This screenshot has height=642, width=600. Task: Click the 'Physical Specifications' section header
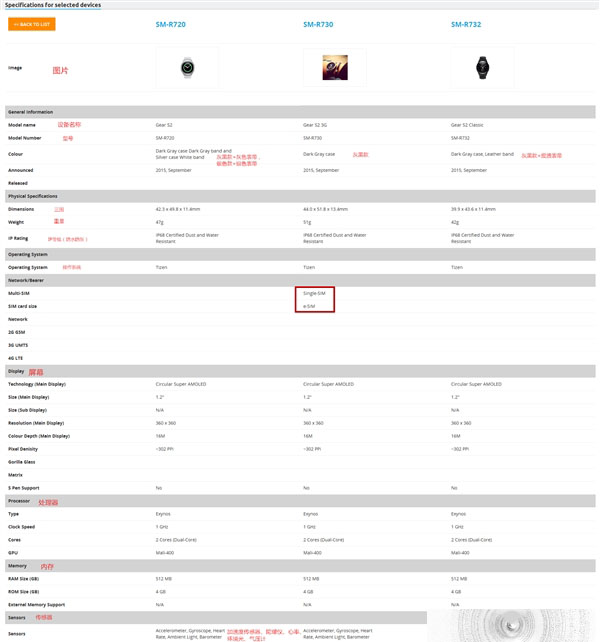tap(300, 196)
